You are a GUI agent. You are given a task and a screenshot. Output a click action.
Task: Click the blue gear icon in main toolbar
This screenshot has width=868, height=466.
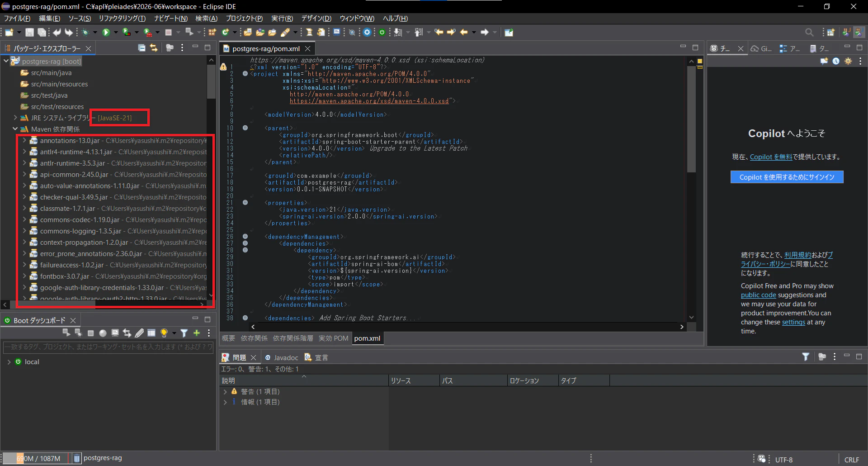tap(367, 32)
